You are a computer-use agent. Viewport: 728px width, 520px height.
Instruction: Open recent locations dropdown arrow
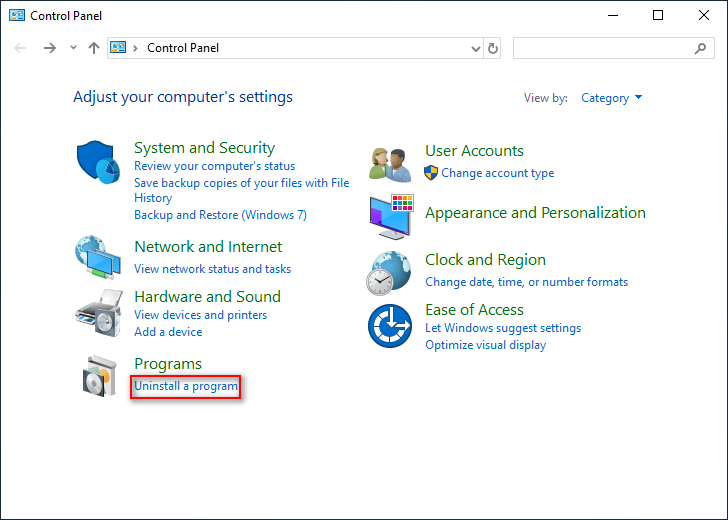point(73,48)
